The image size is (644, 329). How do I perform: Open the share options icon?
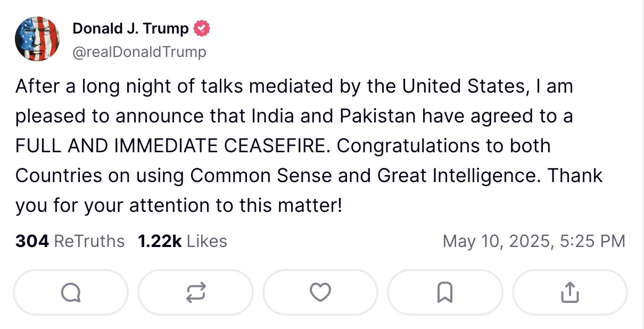pyautogui.click(x=569, y=292)
